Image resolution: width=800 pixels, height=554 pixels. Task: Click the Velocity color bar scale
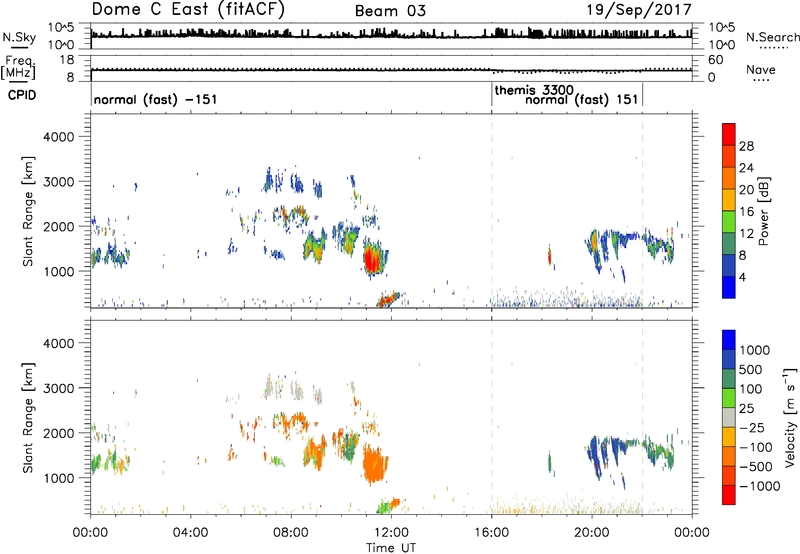(729, 417)
